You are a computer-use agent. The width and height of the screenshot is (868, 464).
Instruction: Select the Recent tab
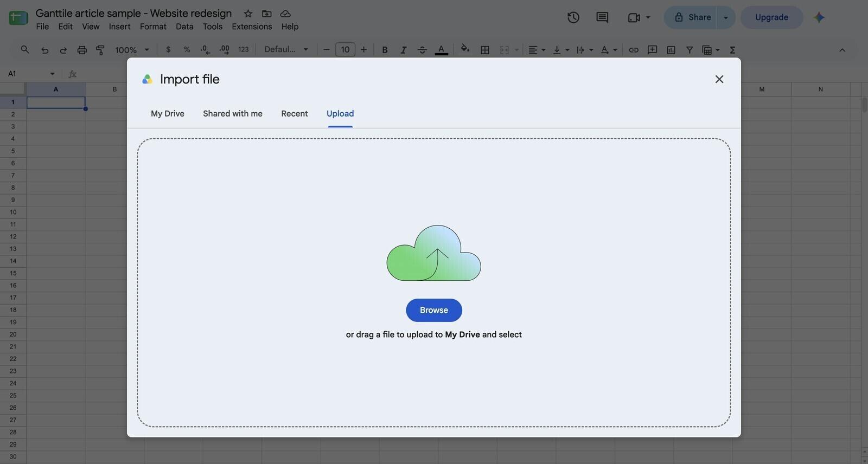click(x=295, y=113)
